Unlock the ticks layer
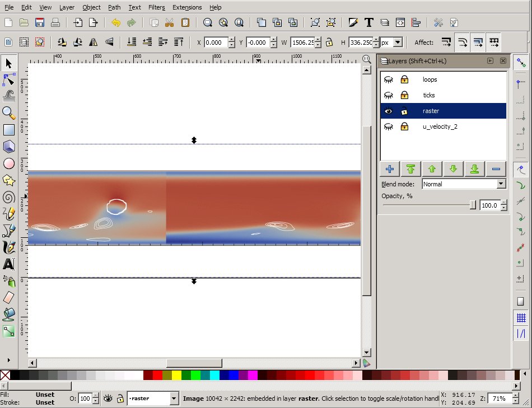 click(x=404, y=96)
